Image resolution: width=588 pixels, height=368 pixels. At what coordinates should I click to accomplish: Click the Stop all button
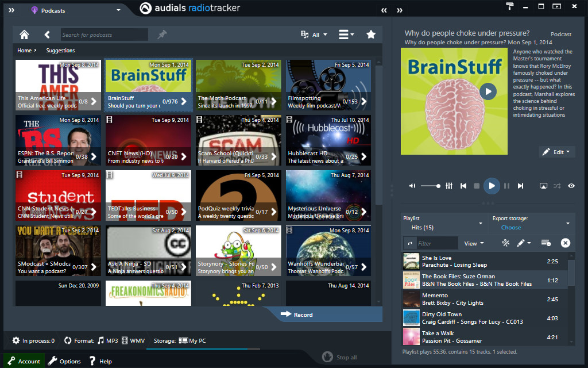coord(339,357)
